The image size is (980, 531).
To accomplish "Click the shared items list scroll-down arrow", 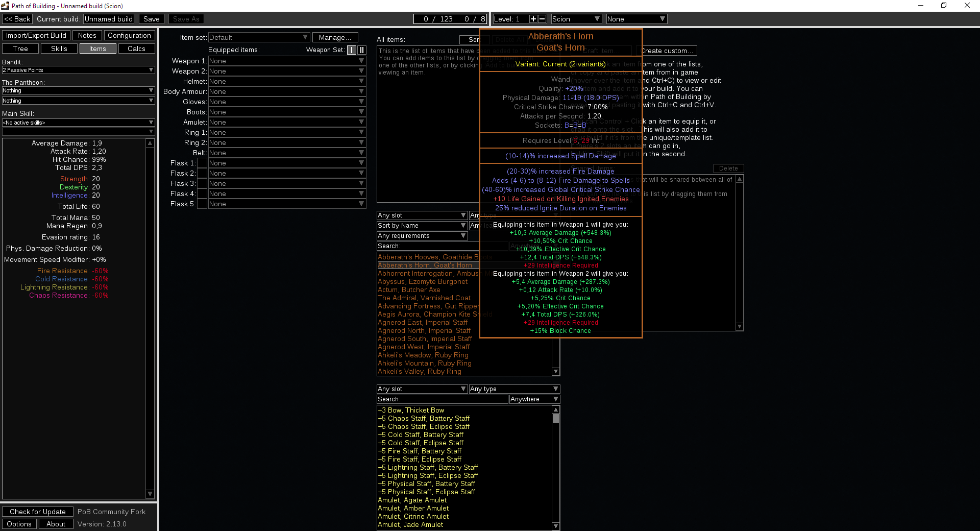I will point(740,327).
